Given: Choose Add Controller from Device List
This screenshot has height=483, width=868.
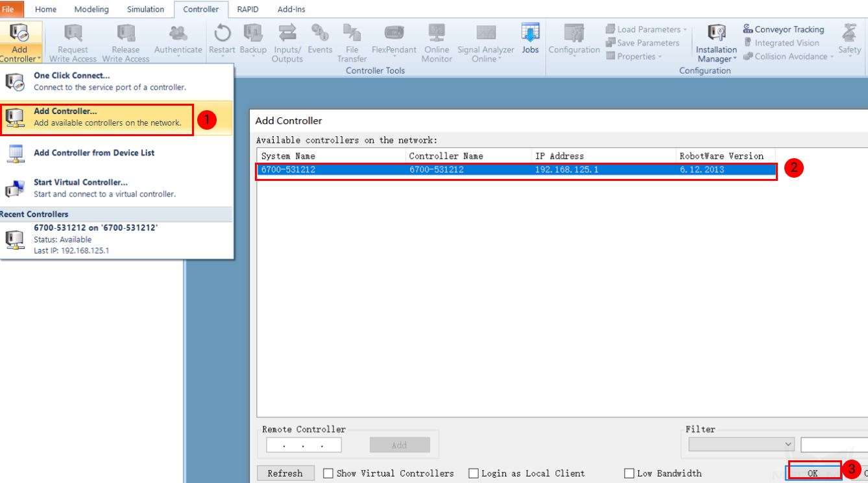Looking at the screenshot, I should pos(117,153).
